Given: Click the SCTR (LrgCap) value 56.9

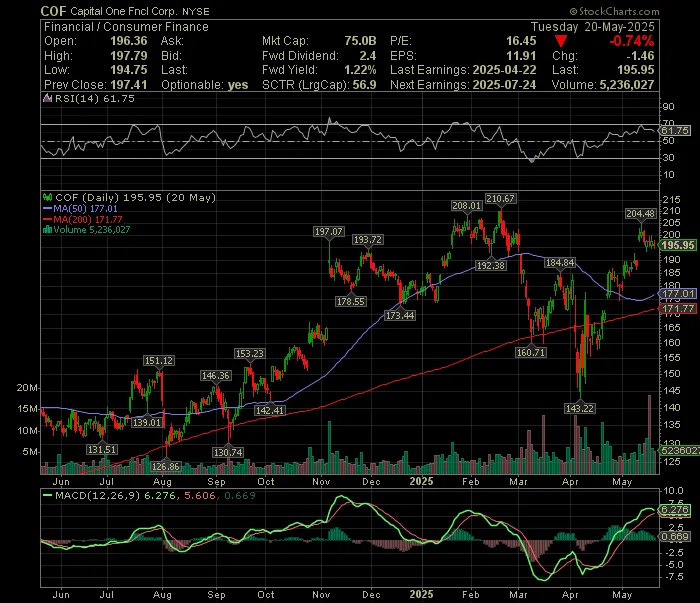Looking at the screenshot, I should tap(365, 85).
